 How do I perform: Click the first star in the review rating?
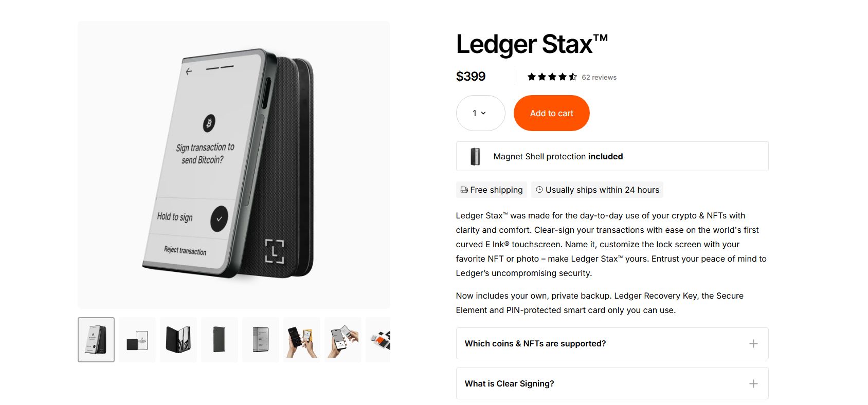click(532, 76)
